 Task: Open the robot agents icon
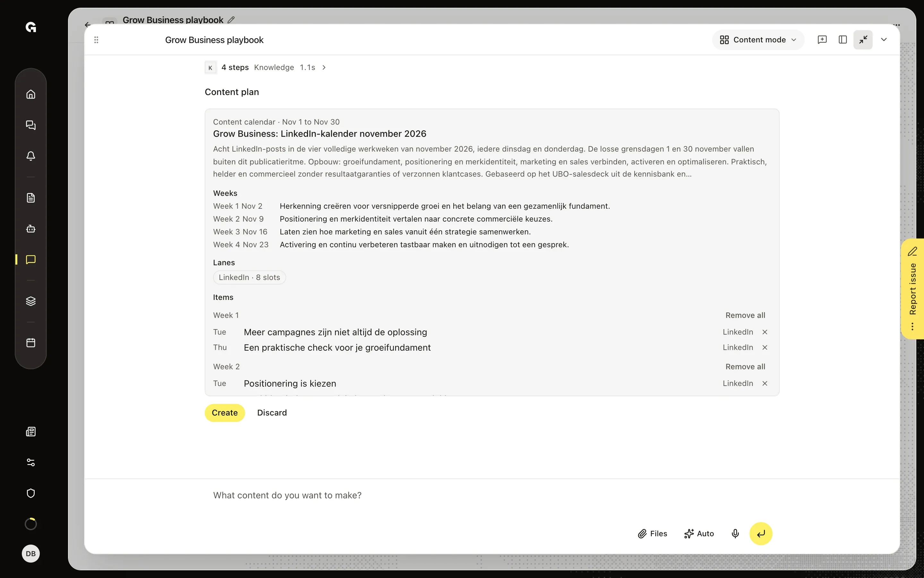tap(31, 229)
